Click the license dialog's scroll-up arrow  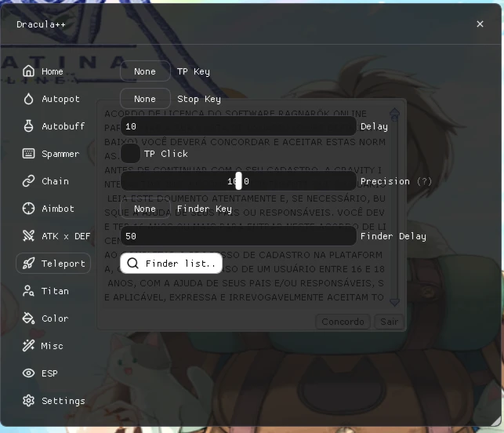tap(394, 113)
